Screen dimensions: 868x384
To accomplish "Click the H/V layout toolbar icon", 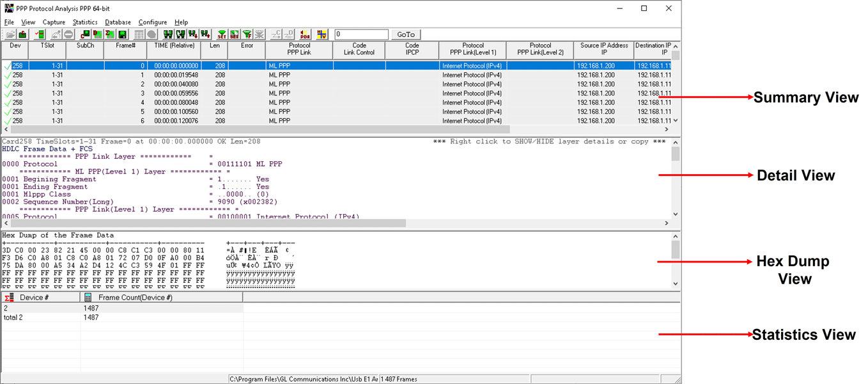I will 322,34.
